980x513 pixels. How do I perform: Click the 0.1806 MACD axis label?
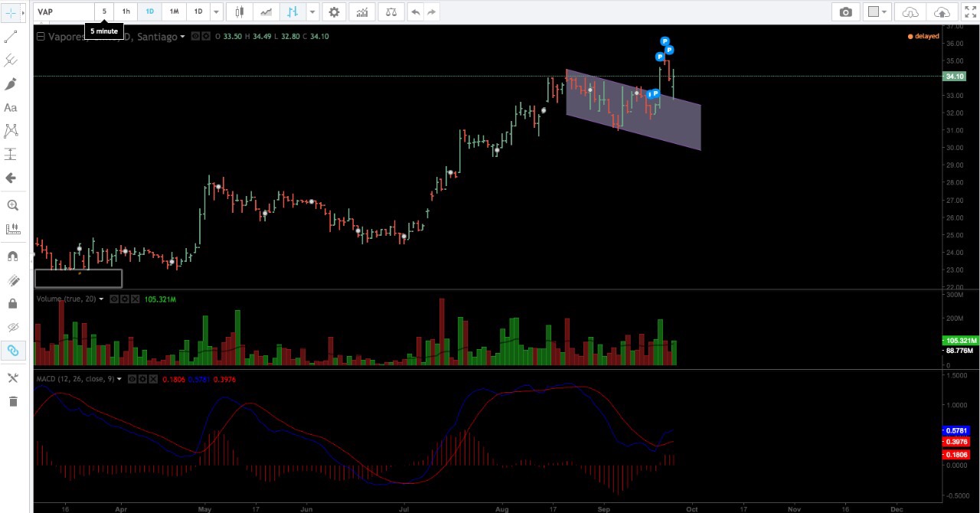coord(957,455)
